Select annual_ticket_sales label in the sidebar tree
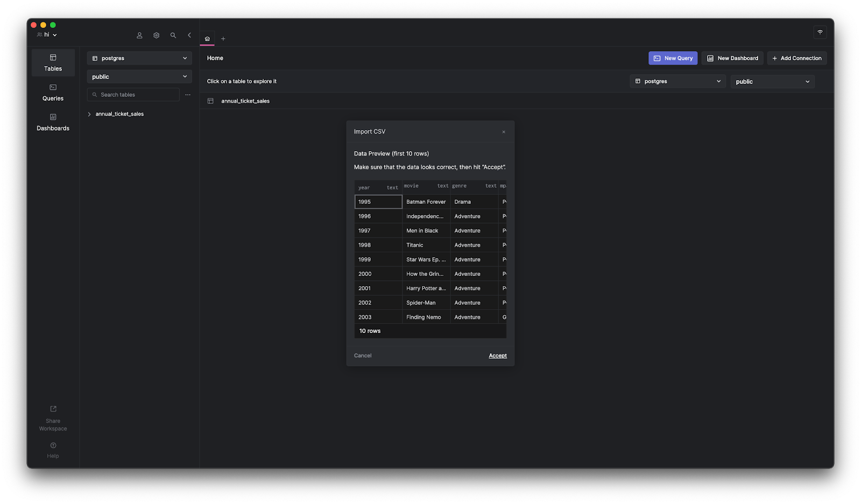Screen dimensions: 861x504 pyautogui.click(x=119, y=114)
